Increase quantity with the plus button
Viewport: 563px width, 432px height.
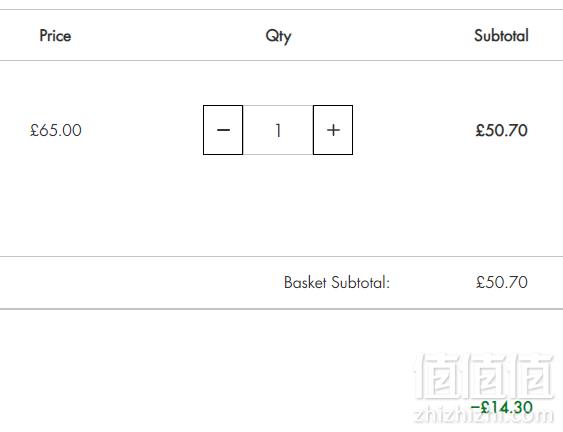pos(333,130)
